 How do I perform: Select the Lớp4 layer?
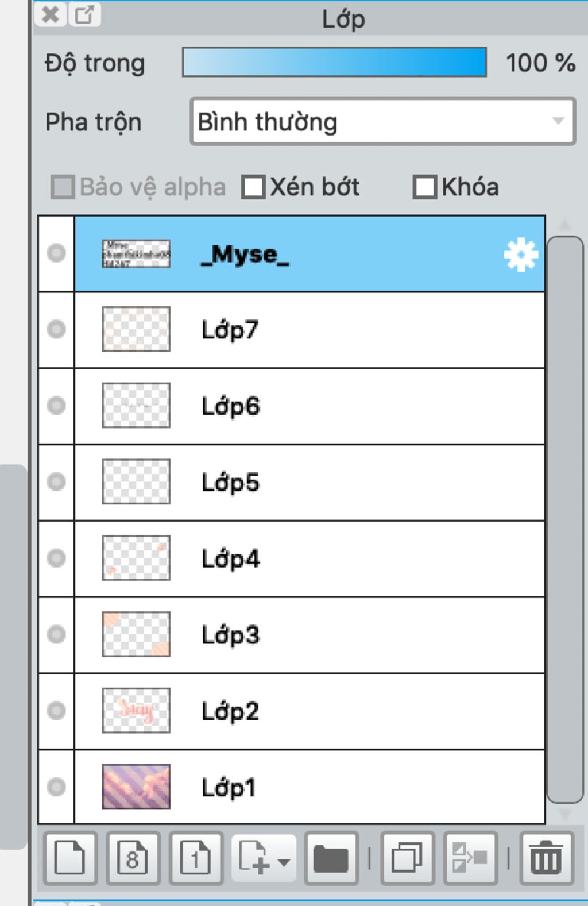point(345,558)
